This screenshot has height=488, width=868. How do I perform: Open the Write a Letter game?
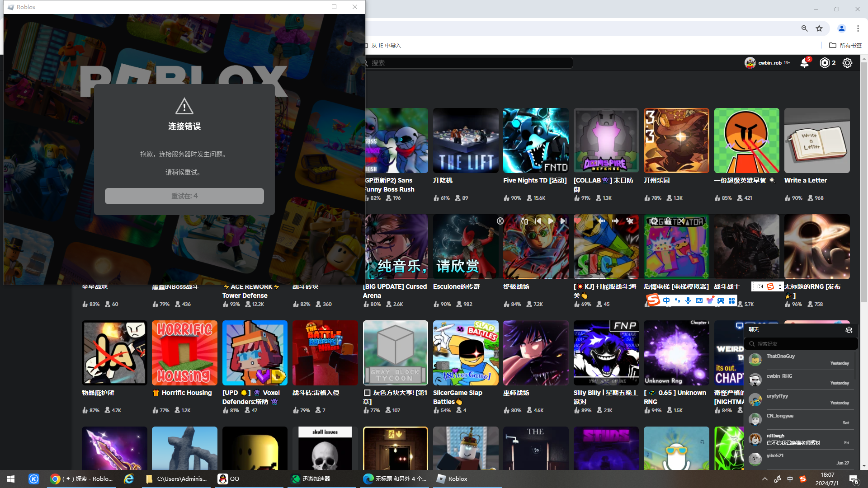[817, 141]
